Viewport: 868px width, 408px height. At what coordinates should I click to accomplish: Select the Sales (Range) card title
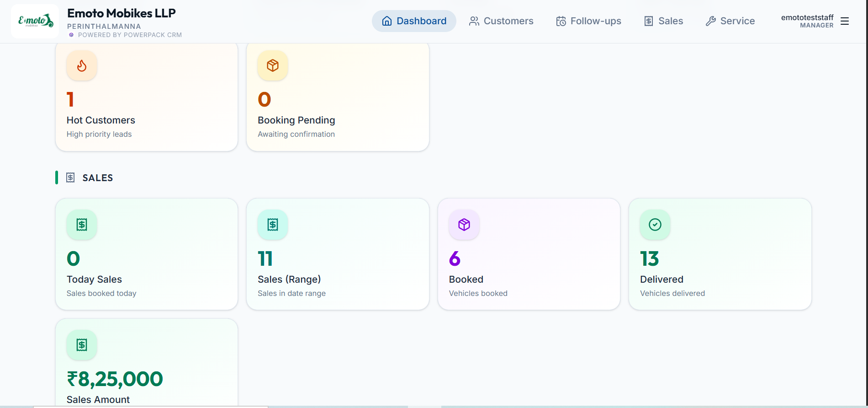tap(289, 279)
